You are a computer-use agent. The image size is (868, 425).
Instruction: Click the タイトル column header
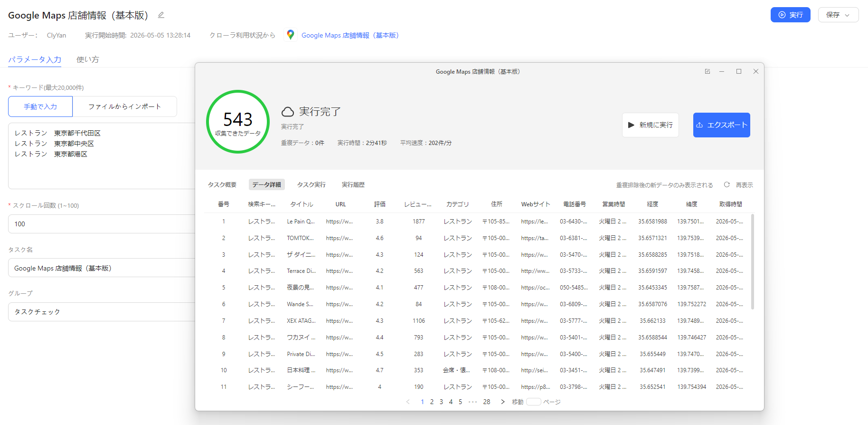click(x=302, y=204)
